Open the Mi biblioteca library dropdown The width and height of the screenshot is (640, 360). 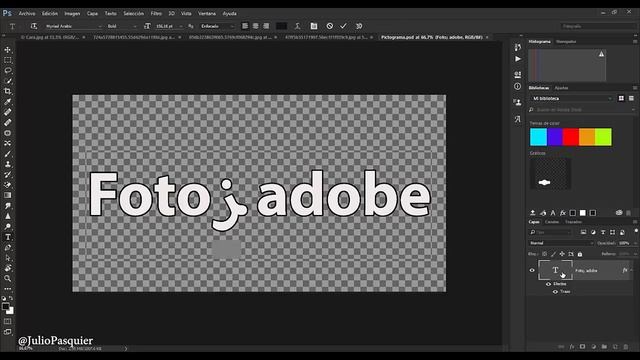572,98
